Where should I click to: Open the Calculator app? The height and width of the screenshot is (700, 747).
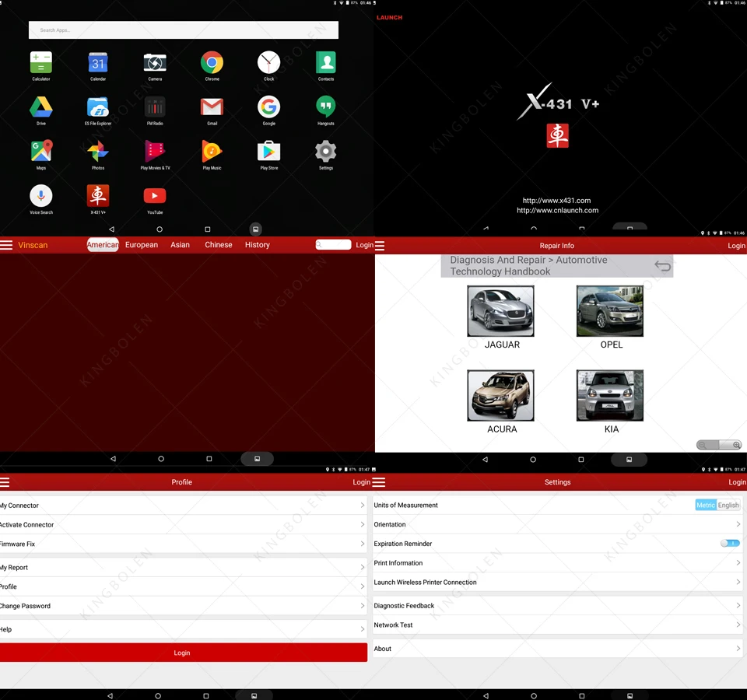pyautogui.click(x=41, y=62)
